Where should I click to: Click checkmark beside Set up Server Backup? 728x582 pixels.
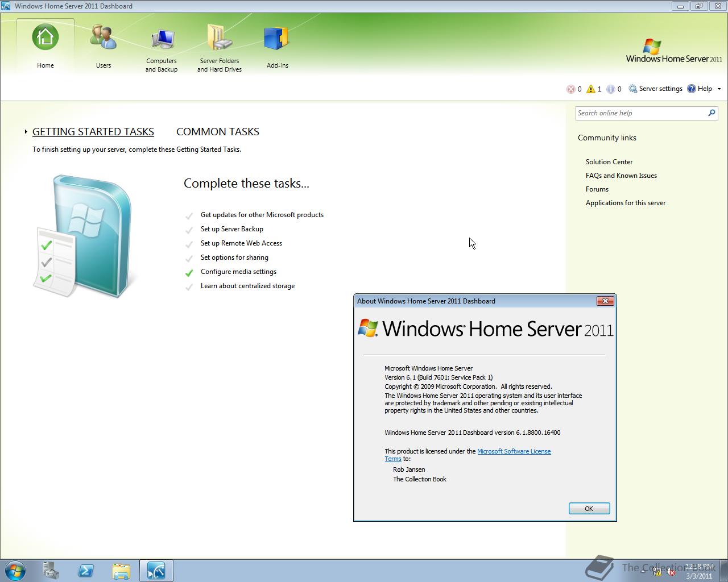(189, 230)
